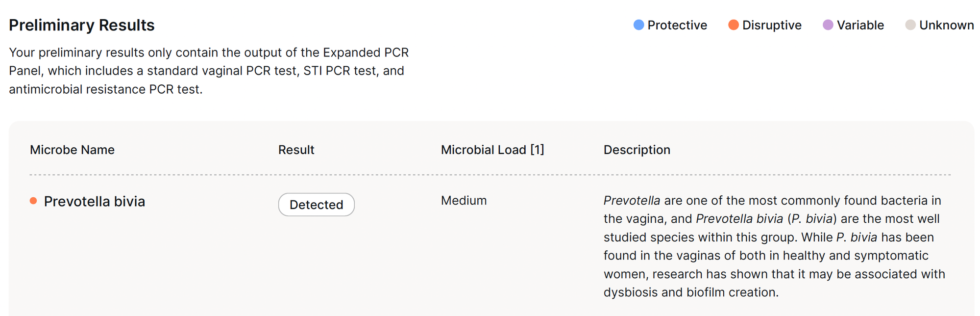Screen dimensions: 980x316
Task: Click the purple Variable legend dot
Action: pos(828,25)
